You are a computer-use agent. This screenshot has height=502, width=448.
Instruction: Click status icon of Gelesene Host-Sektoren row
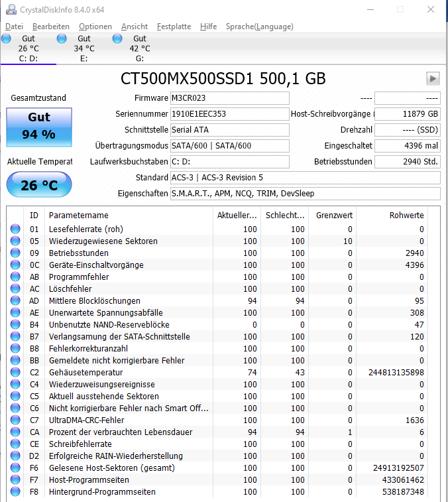(x=15, y=468)
